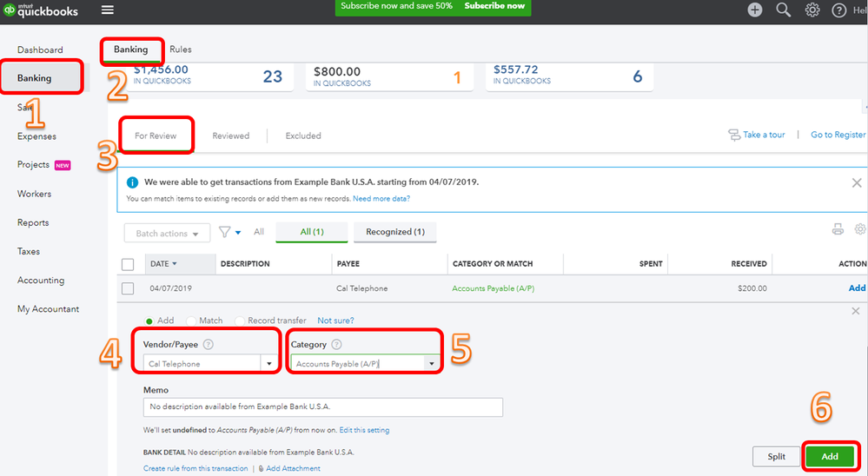Print the transaction list
Image resolution: width=868 pixels, height=476 pixels.
point(838,229)
